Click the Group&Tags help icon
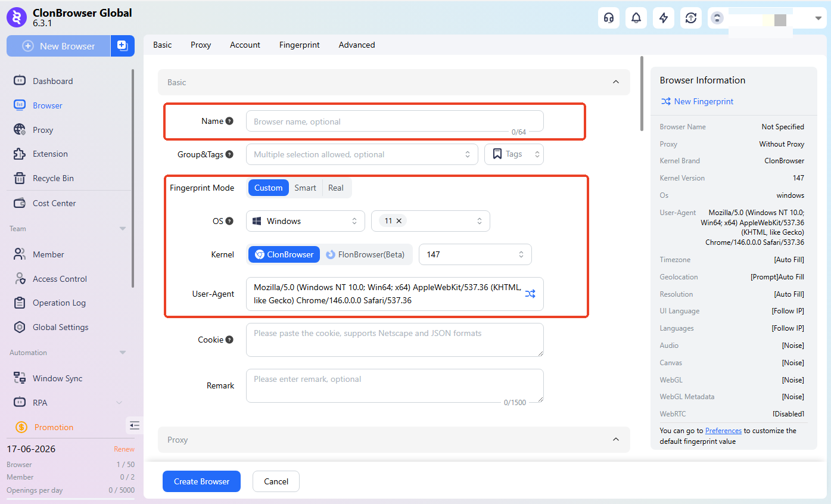 (x=229, y=154)
